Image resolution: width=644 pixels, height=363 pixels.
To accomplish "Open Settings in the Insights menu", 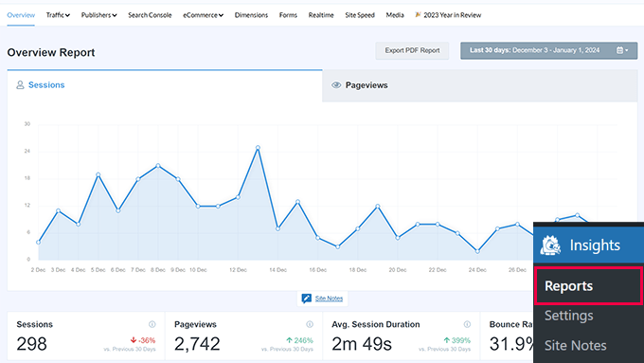I will click(x=569, y=316).
